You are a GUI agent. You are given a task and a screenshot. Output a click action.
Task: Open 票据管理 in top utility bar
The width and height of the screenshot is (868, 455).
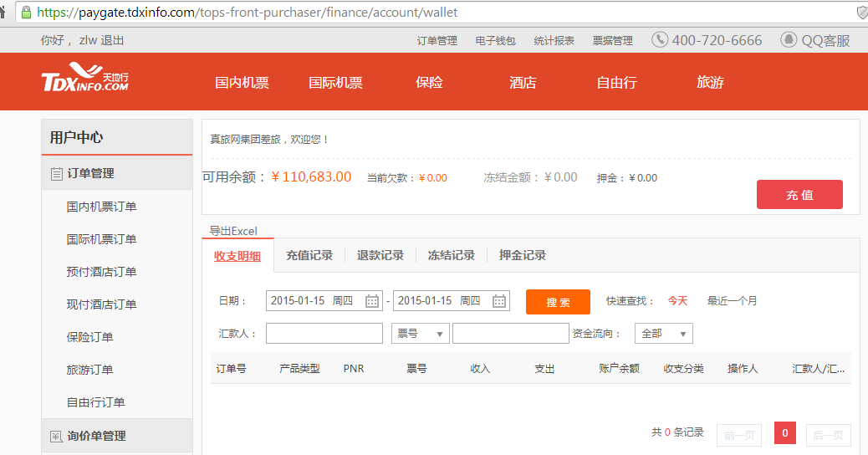(613, 40)
